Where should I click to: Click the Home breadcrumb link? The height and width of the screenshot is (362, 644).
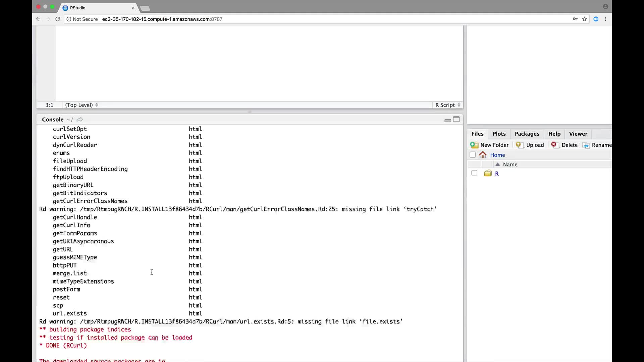[497, 155]
